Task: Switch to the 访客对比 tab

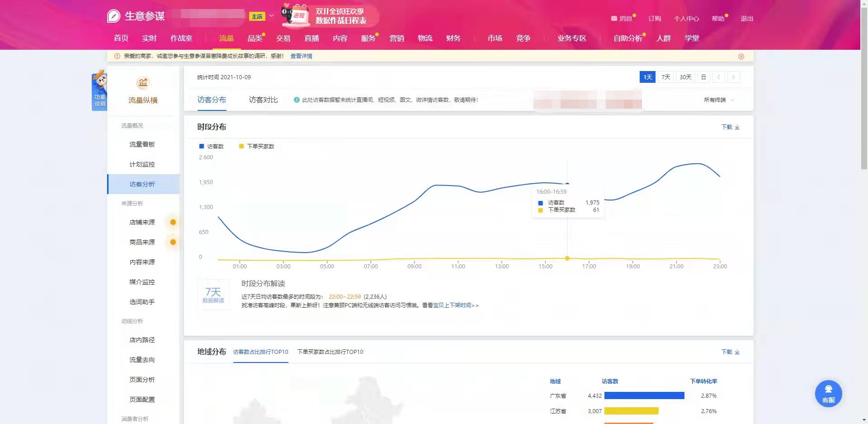Action: [x=263, y=100]
